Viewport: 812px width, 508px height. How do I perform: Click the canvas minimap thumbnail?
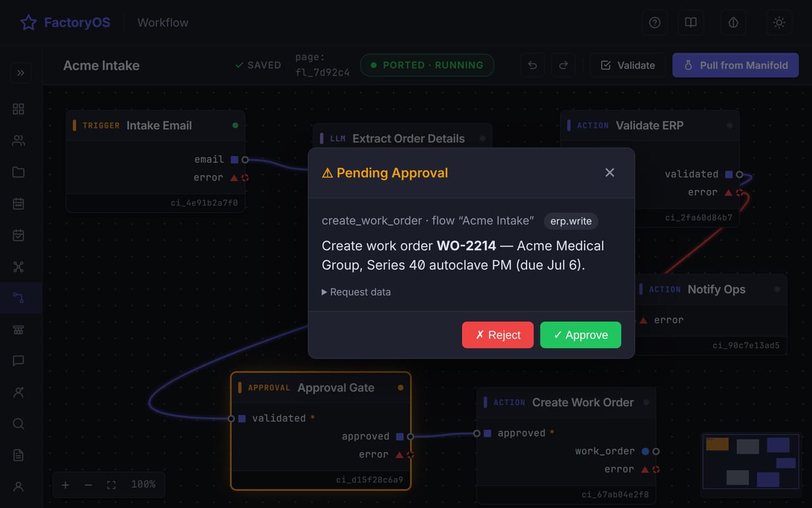[751, 462]
